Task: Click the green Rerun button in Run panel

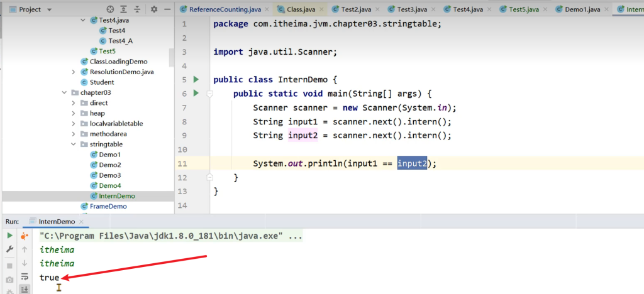Action: (9, 236)
